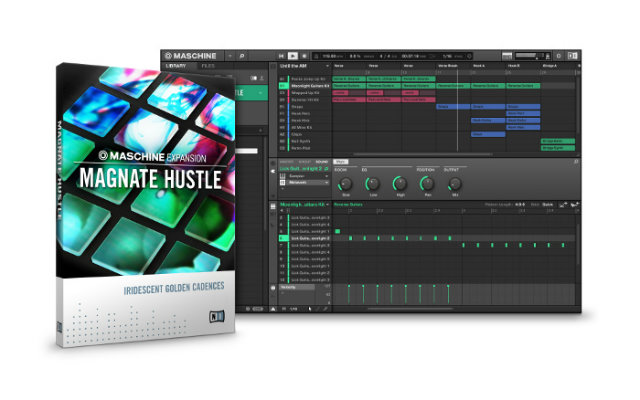
Task: Click the Size knob in the ROOM section
Action: 346,184
